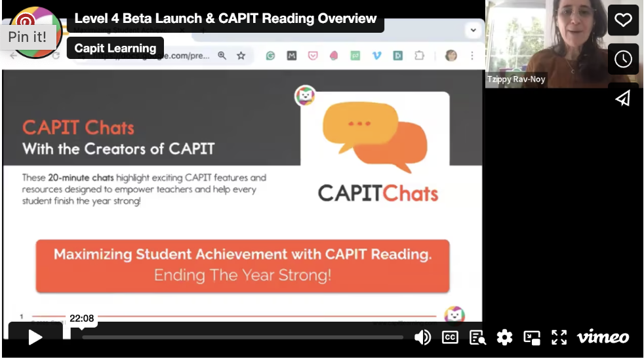
Task: Play the Vimeo video
Action: pos(35,337)
